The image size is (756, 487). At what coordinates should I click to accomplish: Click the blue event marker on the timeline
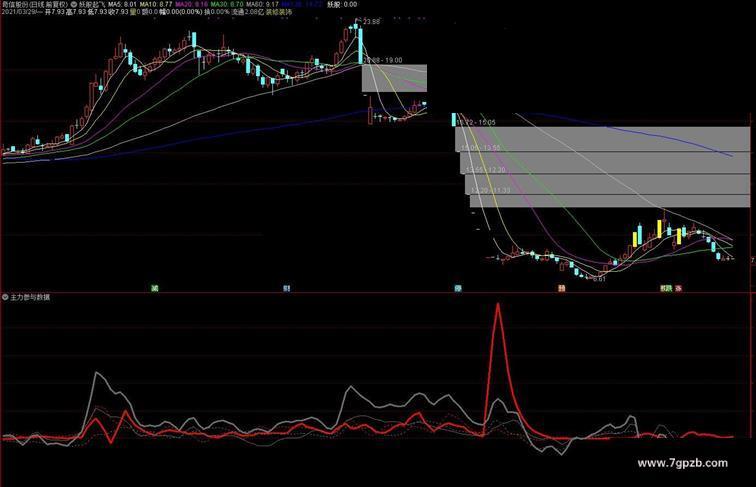click(287, 288)
